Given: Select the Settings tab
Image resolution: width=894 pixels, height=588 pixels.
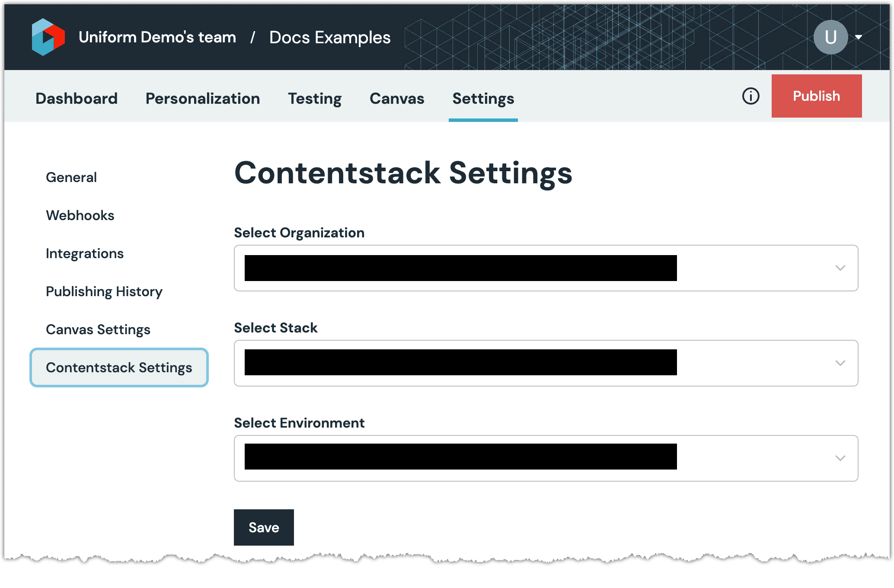Looking at the screenshot, I should (x=483, y=99).
